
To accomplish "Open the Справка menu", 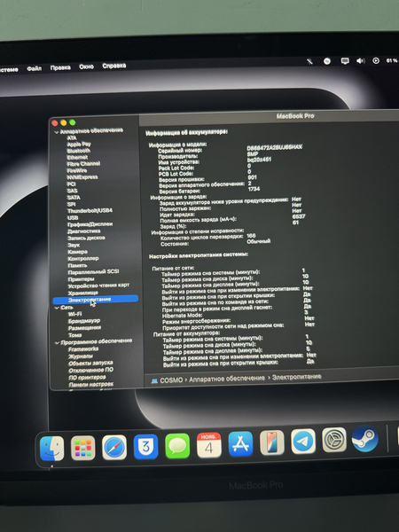I will (114, 66).
